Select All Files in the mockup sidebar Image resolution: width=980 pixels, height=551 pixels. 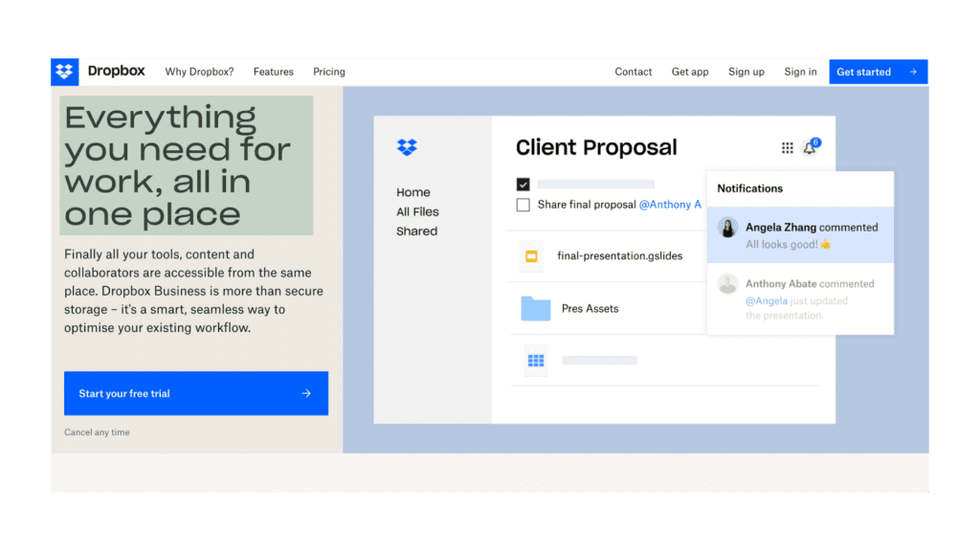click(417, 211)
